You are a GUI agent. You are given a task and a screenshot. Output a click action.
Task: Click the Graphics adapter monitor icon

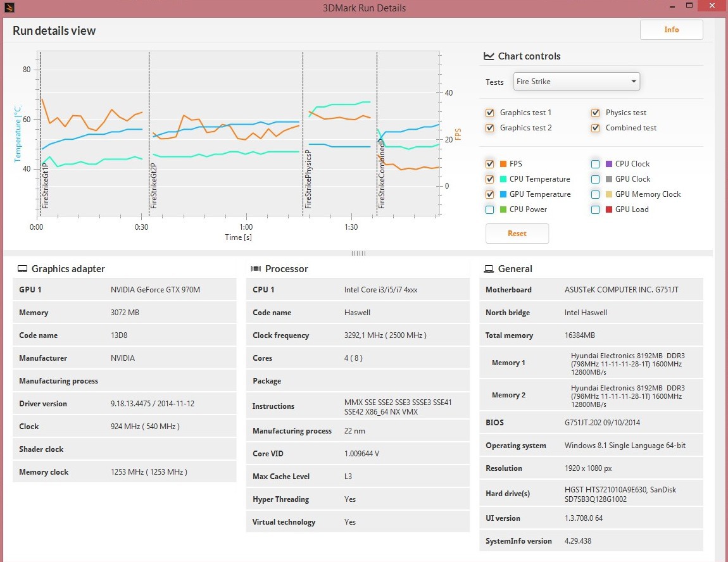pos(22,269)
